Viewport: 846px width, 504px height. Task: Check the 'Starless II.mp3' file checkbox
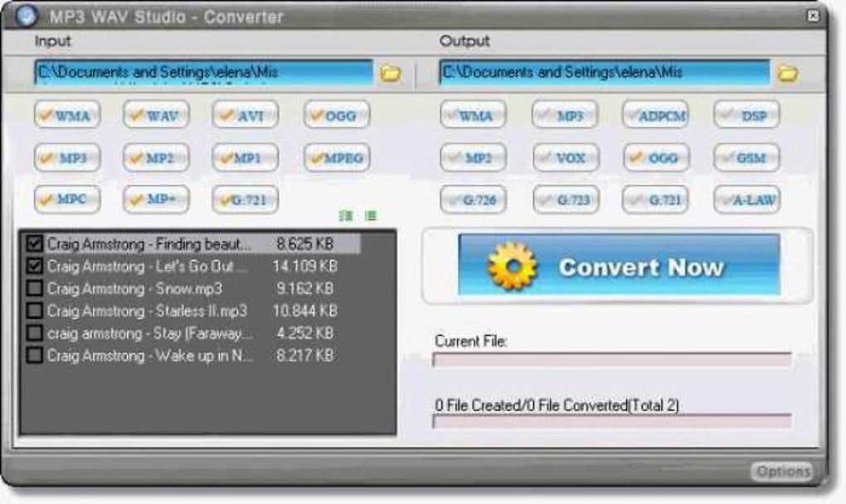[35, 311]
